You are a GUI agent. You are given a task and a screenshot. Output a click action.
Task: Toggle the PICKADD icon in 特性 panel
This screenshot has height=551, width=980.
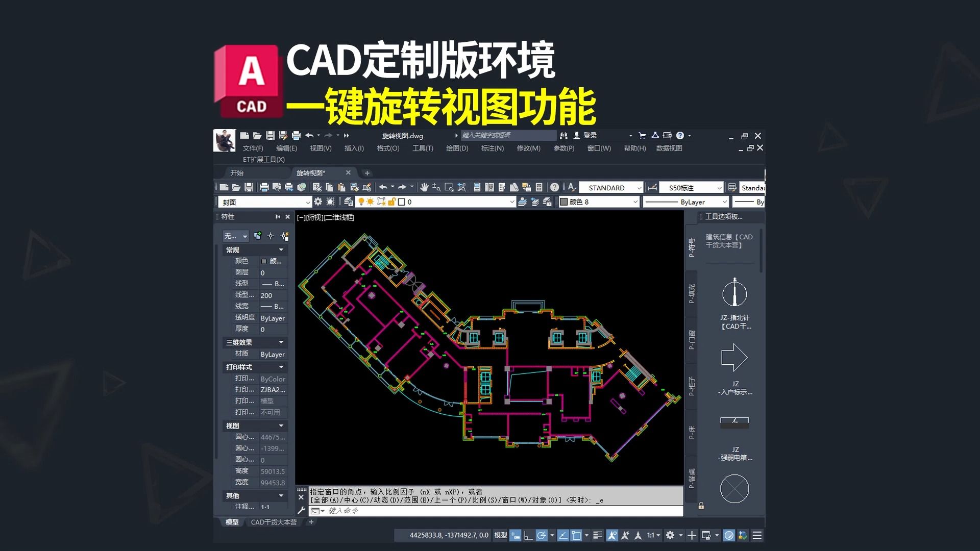pyautogui.click(x=258, y=236)
